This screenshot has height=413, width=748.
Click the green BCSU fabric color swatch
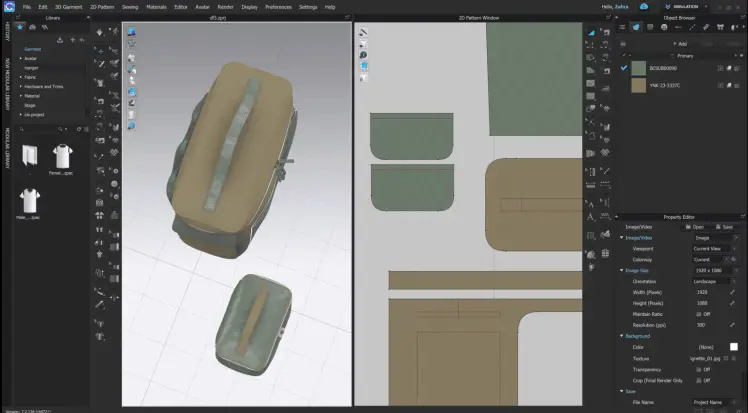click(639, 68)
